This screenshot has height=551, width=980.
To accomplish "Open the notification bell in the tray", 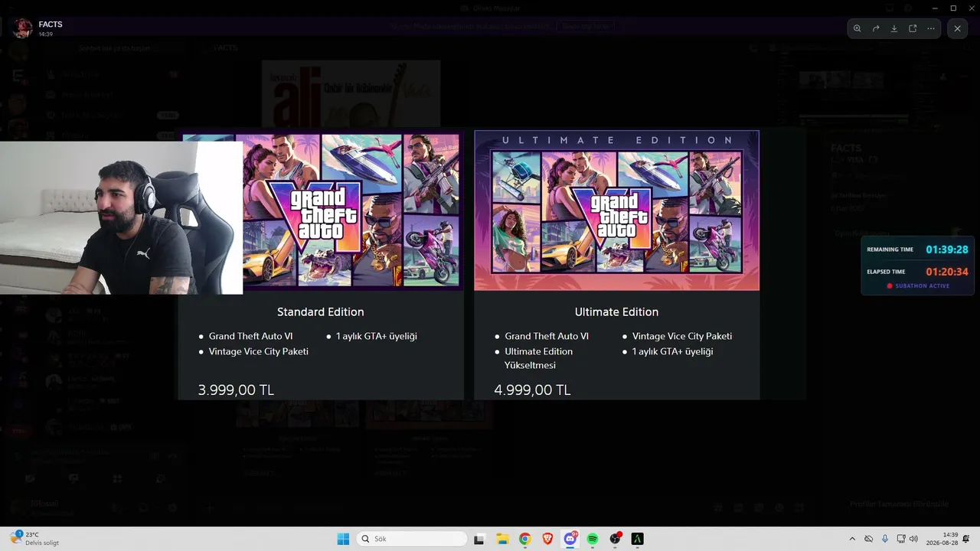I will tap(967, 539).
